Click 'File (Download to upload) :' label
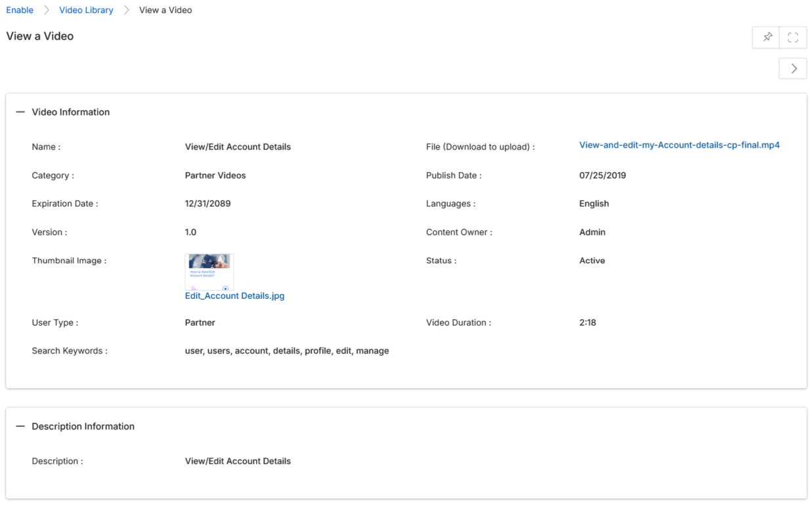812x505 pixels. coord(481,147)
